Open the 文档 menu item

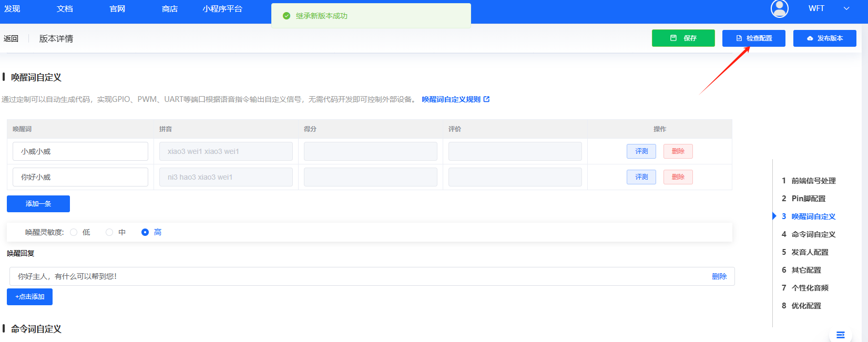pos(65,9)
